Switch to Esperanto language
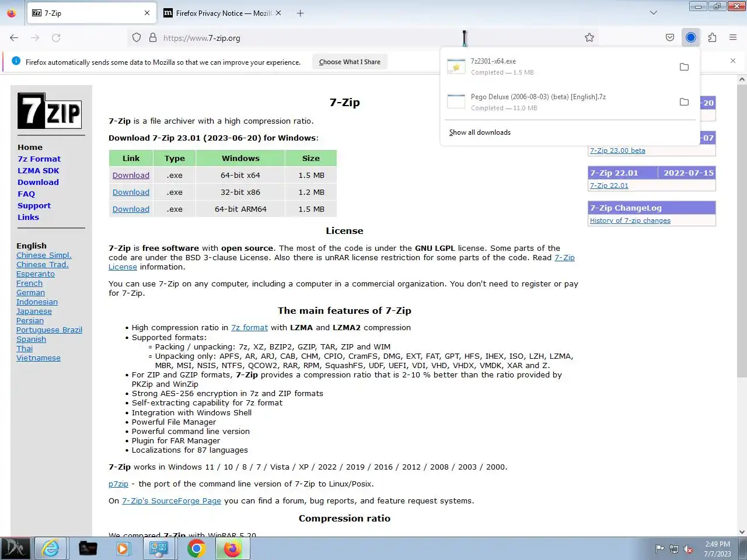 (36, 274)
